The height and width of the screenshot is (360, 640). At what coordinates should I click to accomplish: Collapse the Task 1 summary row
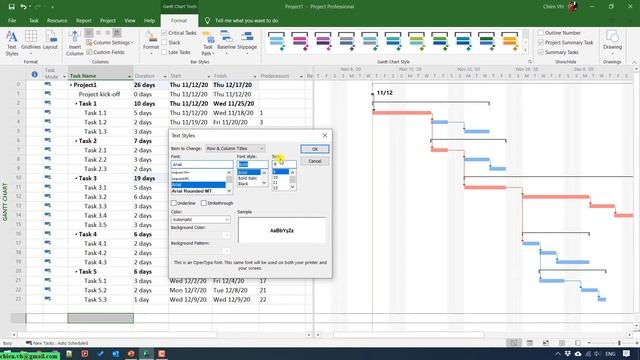(x=76, y=104)
